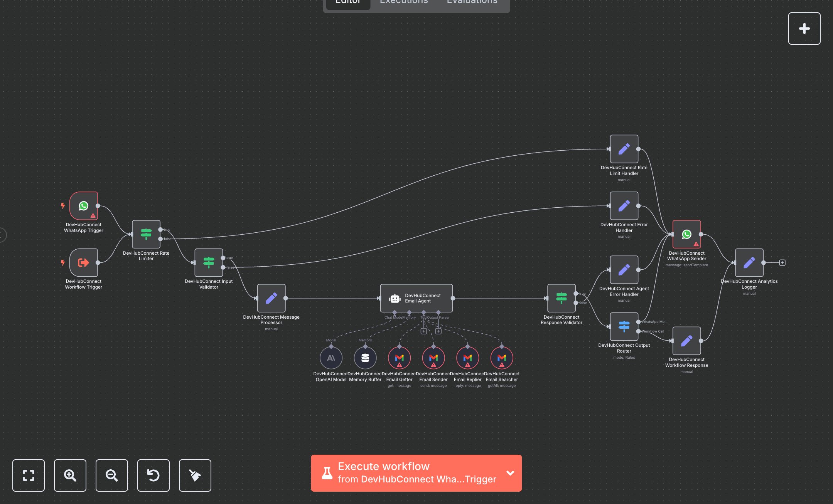The height and width of the screenshot is (504, 833).
Task: Expand sidebar using left edge chevron
Action: point(2,235)
